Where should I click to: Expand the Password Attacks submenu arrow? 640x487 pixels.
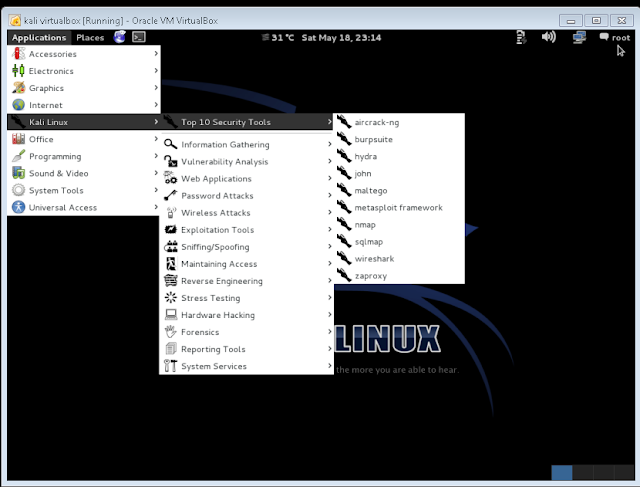point(329,196)
